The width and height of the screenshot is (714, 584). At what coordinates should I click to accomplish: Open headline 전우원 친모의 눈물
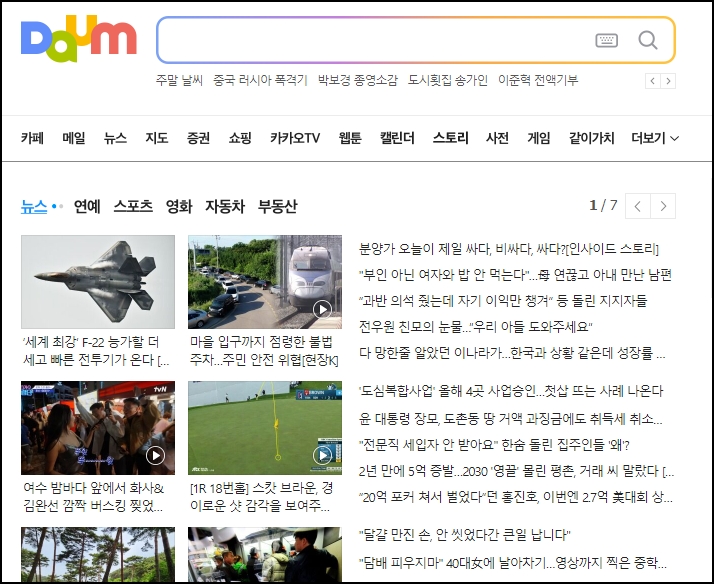pos(475,327)
